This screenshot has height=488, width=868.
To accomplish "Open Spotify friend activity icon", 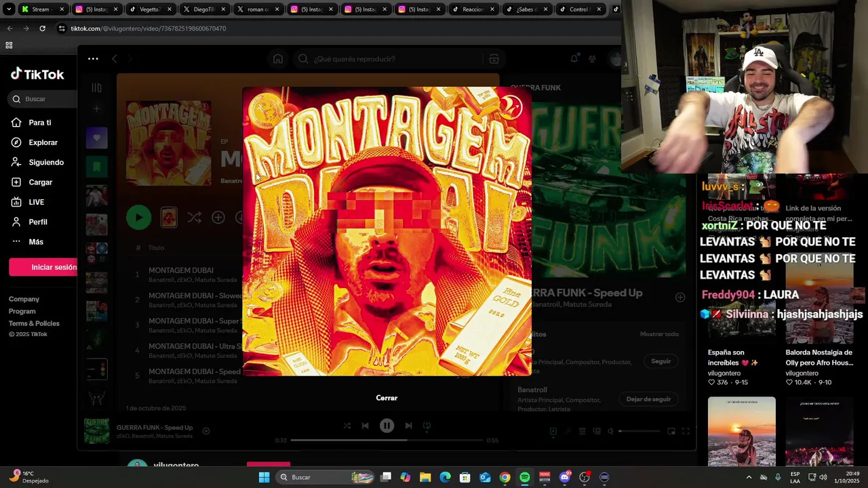I will point(593,59).
